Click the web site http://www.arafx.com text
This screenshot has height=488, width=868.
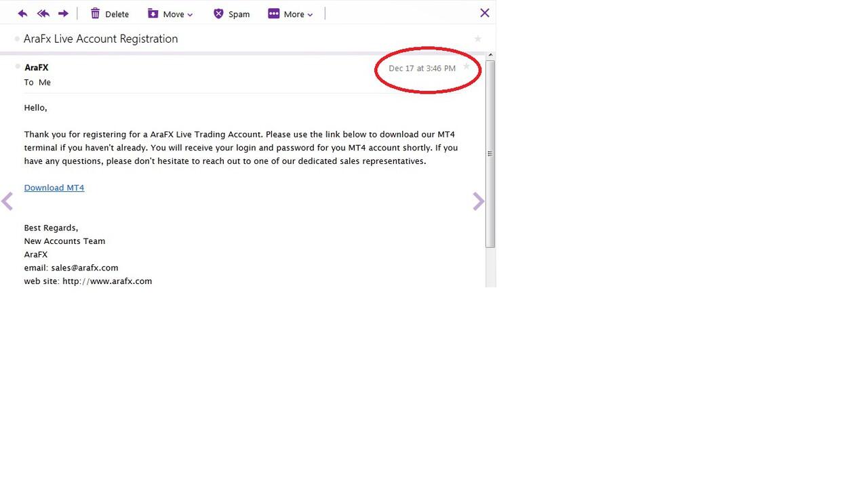point(107,281)
